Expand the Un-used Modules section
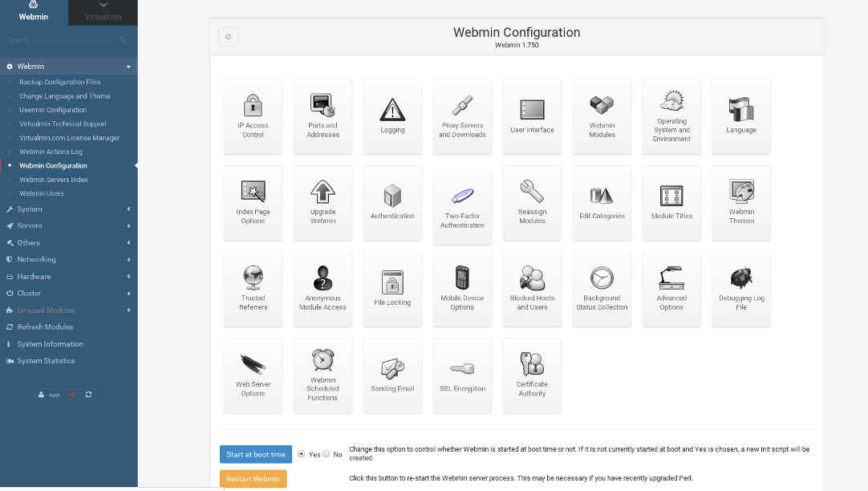The image size is (868, 491). [x=69, y=310]
